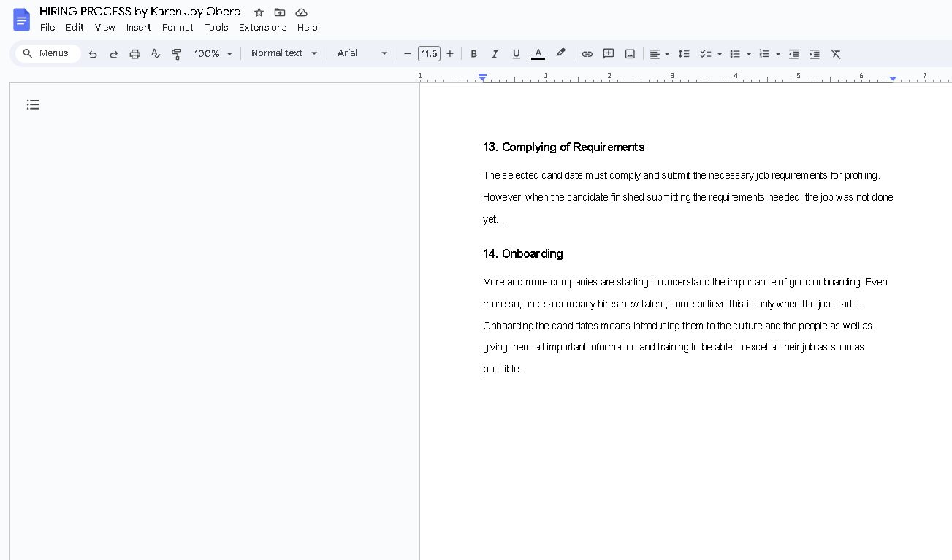This screenshot has height=560, width=952.
Task: Expand the numbered list options arrow
Action: pyautogui.click(x=778, y=54)
